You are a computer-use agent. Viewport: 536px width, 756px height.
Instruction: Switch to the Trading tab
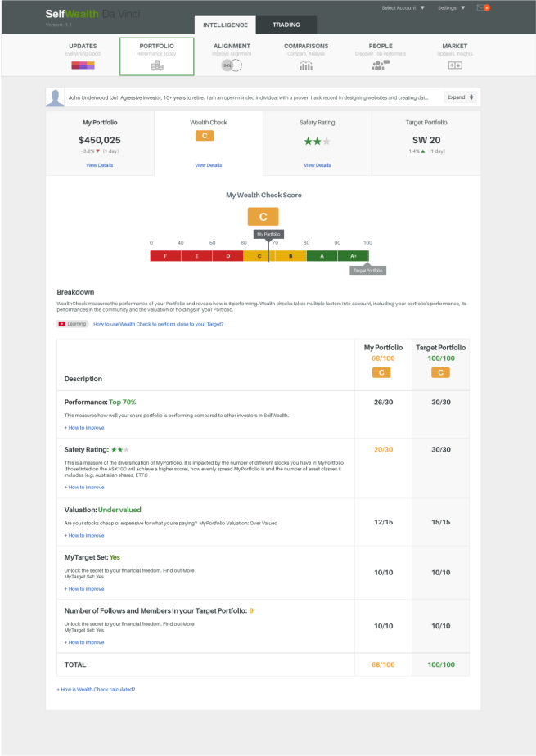click(286, 25)
